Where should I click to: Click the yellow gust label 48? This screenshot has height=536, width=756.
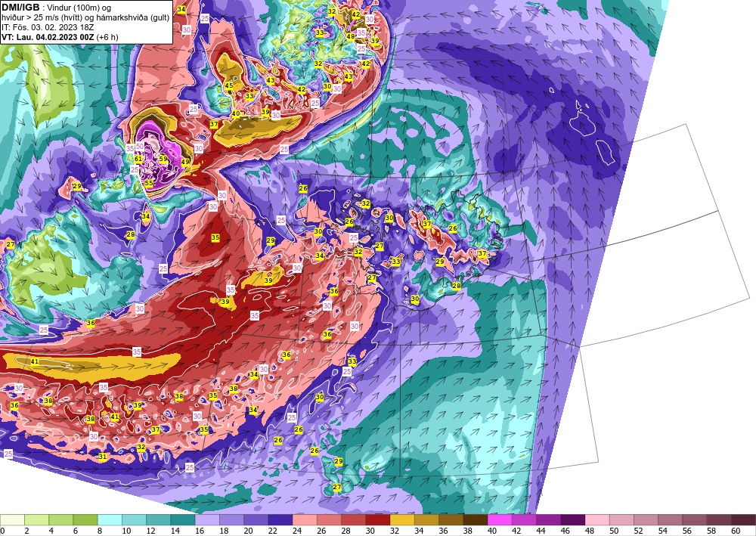351,36
